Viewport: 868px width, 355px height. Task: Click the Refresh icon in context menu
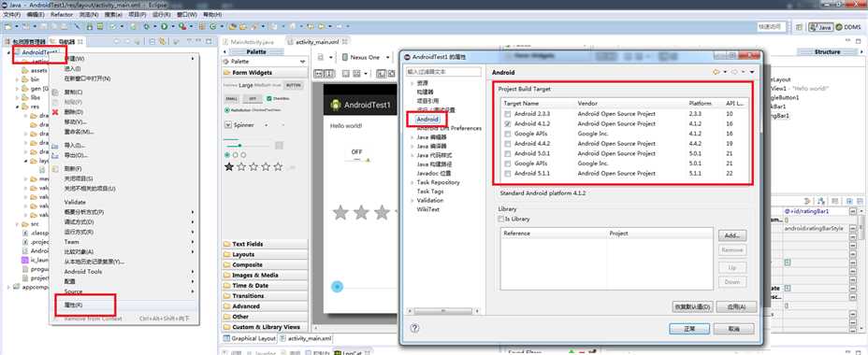point(55,168)
